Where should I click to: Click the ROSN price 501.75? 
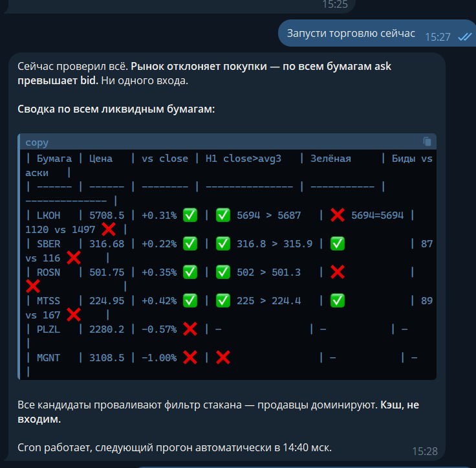tap(107, 273)
